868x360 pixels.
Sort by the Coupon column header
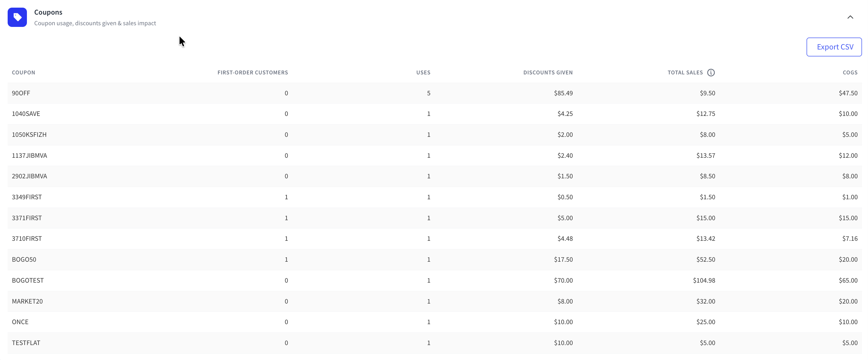(24, 72)
